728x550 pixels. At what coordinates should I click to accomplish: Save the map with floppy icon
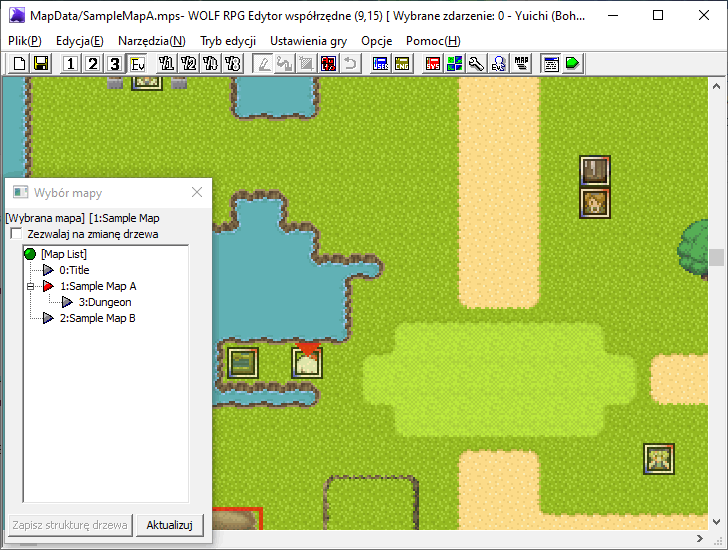click(41, 64)
